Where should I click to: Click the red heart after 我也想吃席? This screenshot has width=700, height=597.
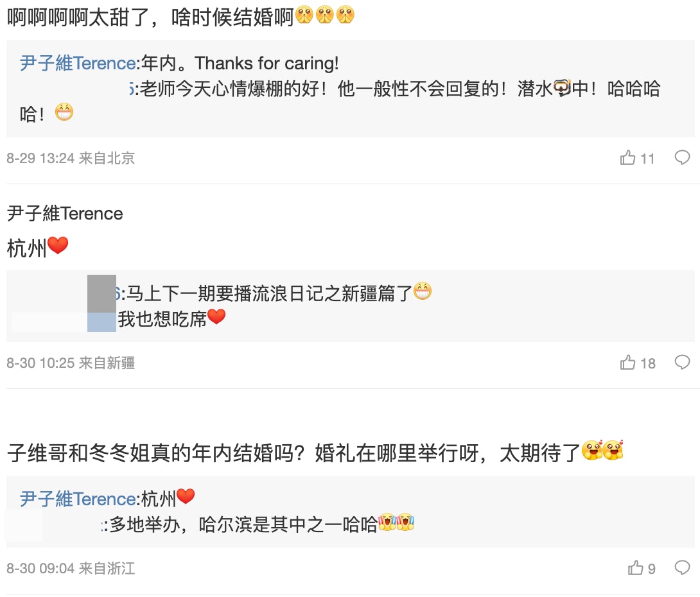pyautogui.click(x=217, y=317)
